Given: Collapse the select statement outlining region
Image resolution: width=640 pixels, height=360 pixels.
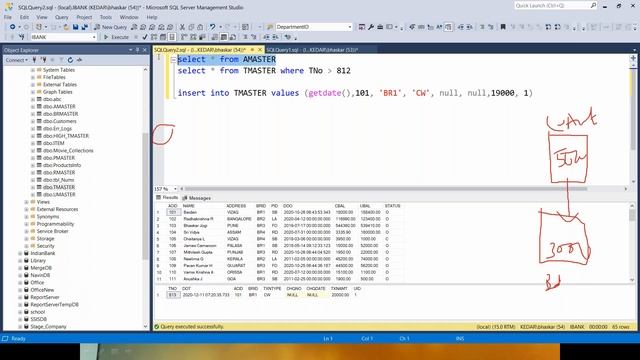Looking at the screenshot, I should [173, 60].
